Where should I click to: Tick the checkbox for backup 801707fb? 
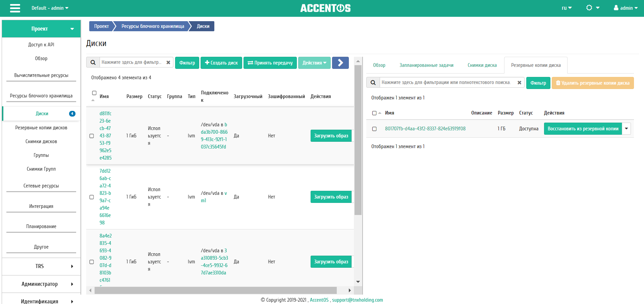pyautogui.click(x=374, y=129)
